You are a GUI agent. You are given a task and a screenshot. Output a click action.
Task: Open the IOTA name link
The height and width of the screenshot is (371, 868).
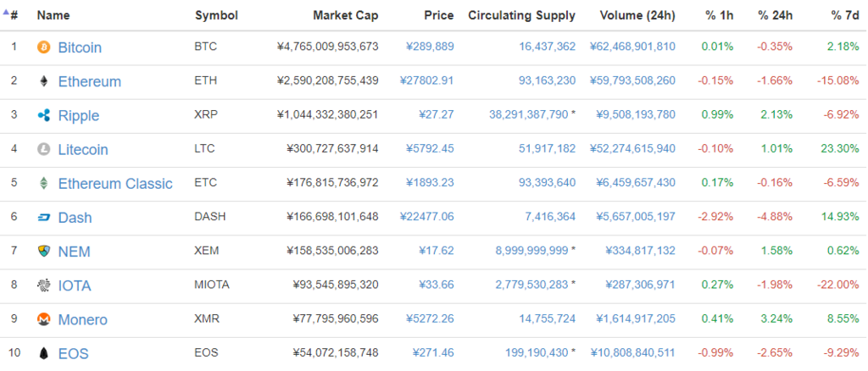coord(75,285)
